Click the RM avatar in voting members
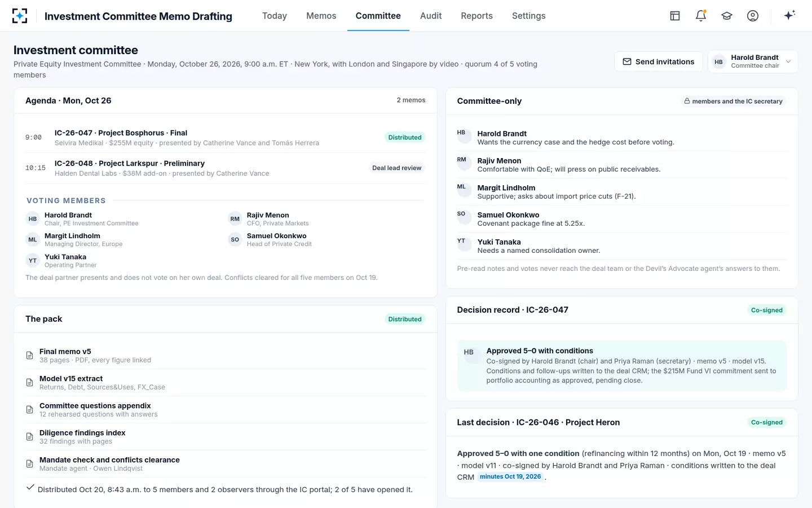 click(x=235, y=219)
